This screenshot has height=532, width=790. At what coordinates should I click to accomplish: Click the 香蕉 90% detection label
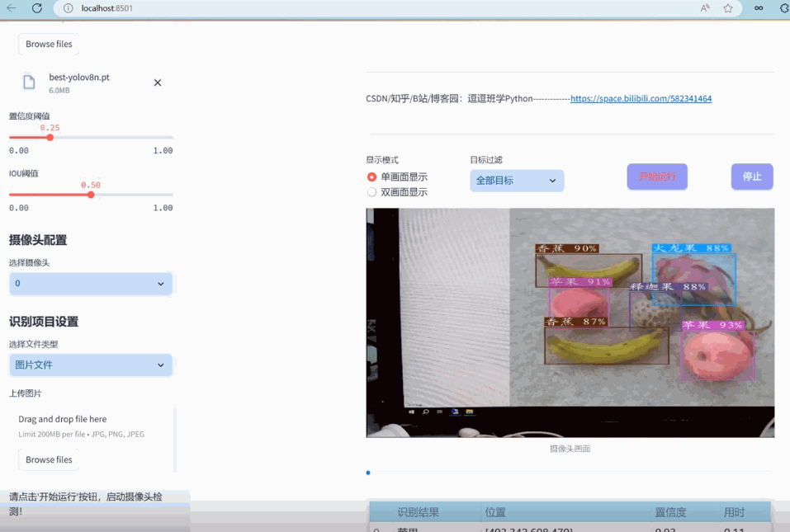point(567,248)
